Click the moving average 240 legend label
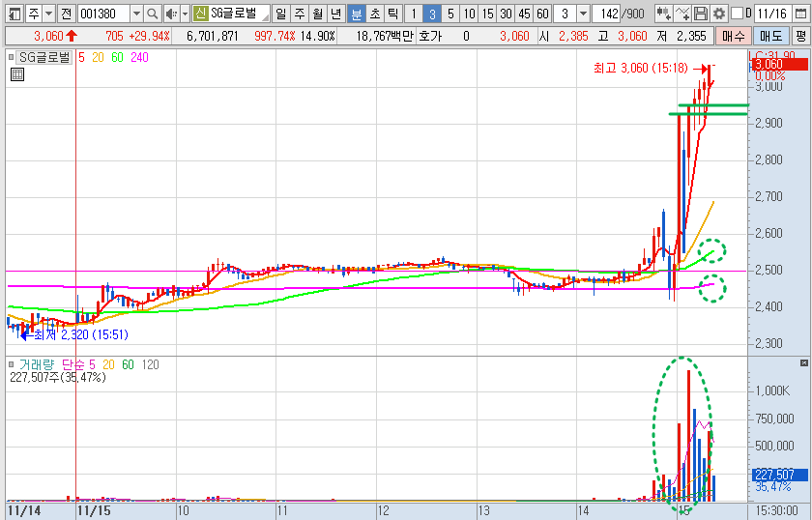This screenshot has height=520, width=812. coord(139,57)
